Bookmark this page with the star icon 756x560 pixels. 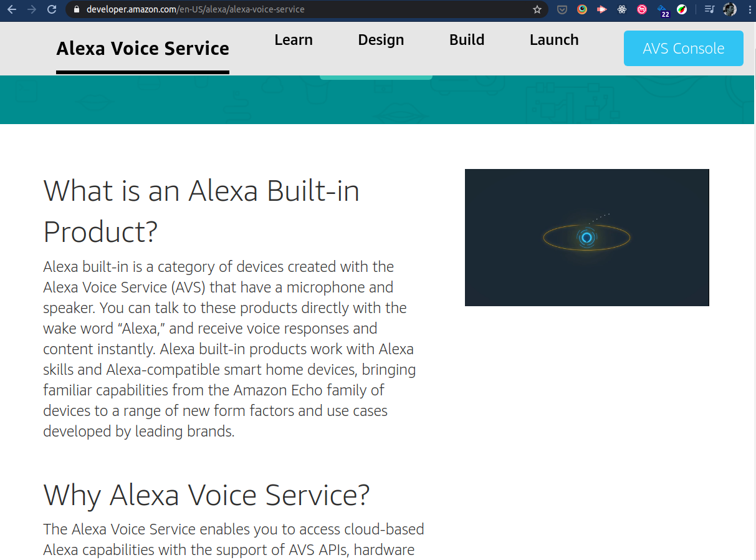click(x=537, y=9)
